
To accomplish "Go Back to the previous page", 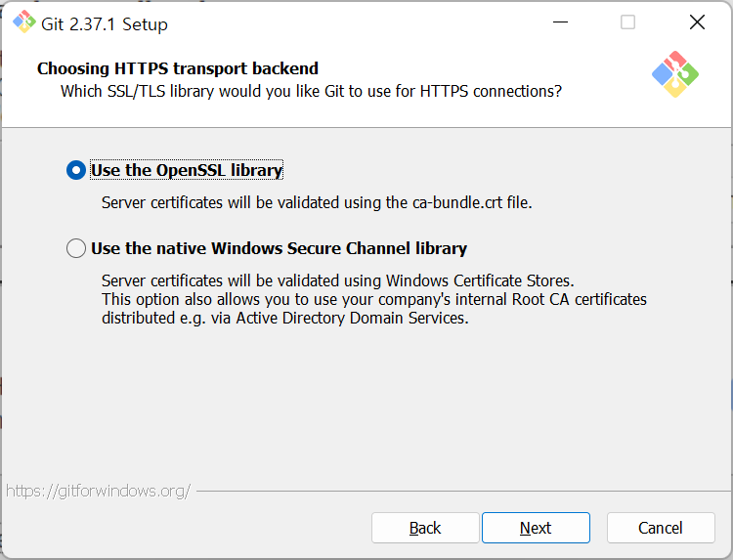I will pos(425,528).
